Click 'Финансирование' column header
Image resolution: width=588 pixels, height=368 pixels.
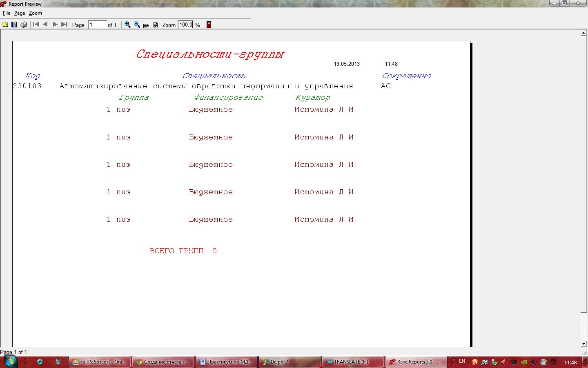pos(229,97)
